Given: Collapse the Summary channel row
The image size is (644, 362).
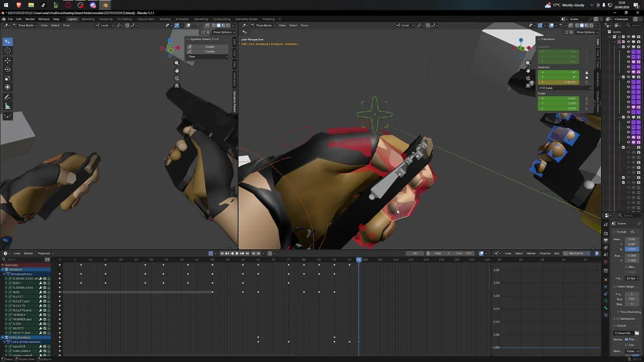Looking at the screenshot, I should tap(3, 265).
